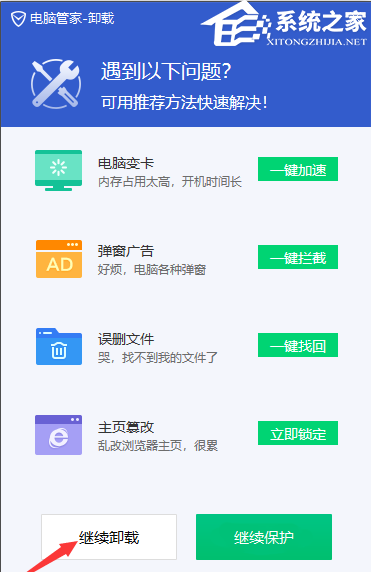Click the 一键找回 button
Viewport: 371px width, 572px height.
click(x=298, y=345)
